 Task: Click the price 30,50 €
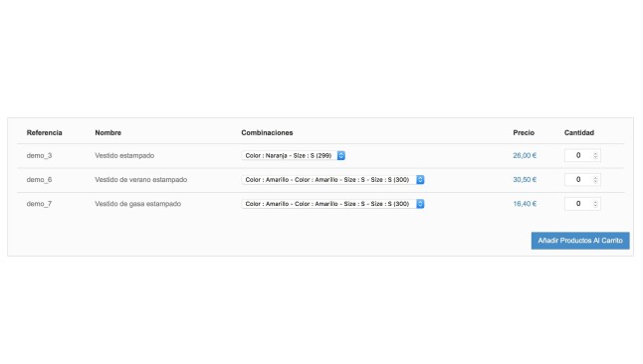[525, 180]
